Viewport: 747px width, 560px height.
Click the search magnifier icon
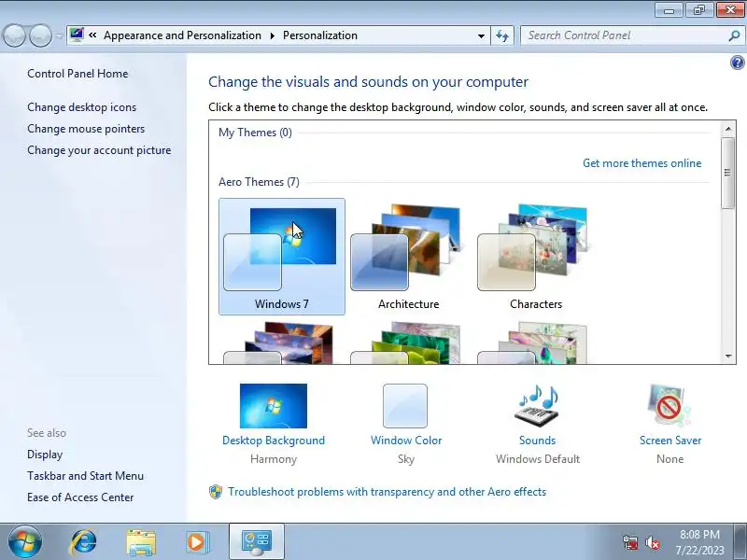734,35
